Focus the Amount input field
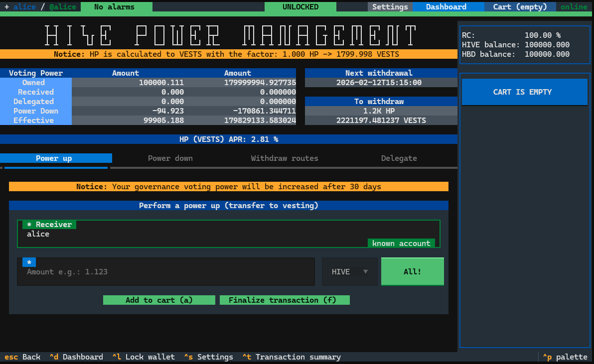This screenshot has width=594, height=364. point(166,272)
